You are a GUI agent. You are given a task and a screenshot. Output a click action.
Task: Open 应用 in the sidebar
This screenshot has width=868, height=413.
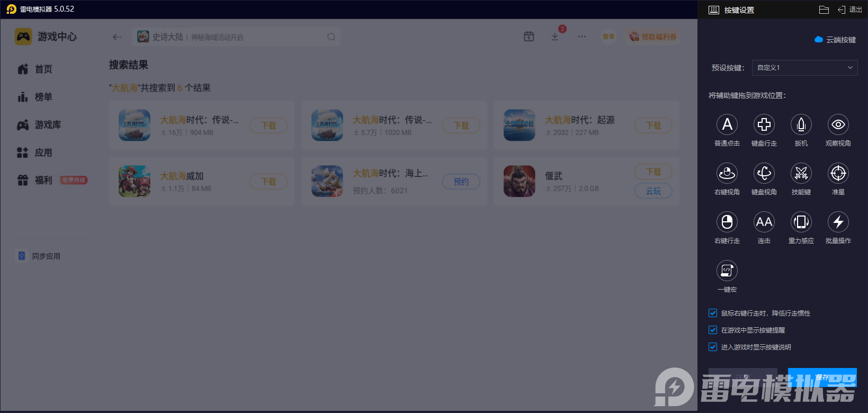pyautogui.click(x=35, y=152)
